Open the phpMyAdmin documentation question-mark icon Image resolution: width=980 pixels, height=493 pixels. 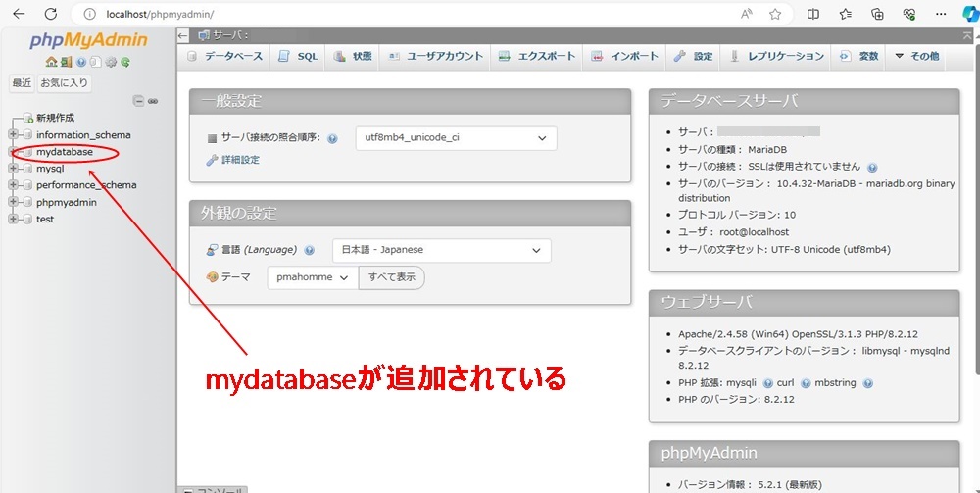[x=80, y=62]
